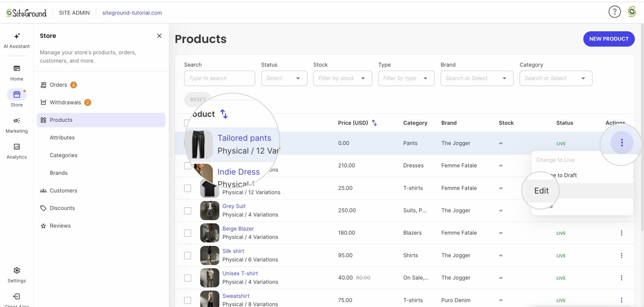Tick checkbox for Unisex T-shirt row
Screen dimensions: 644x307
pos(188,278)
